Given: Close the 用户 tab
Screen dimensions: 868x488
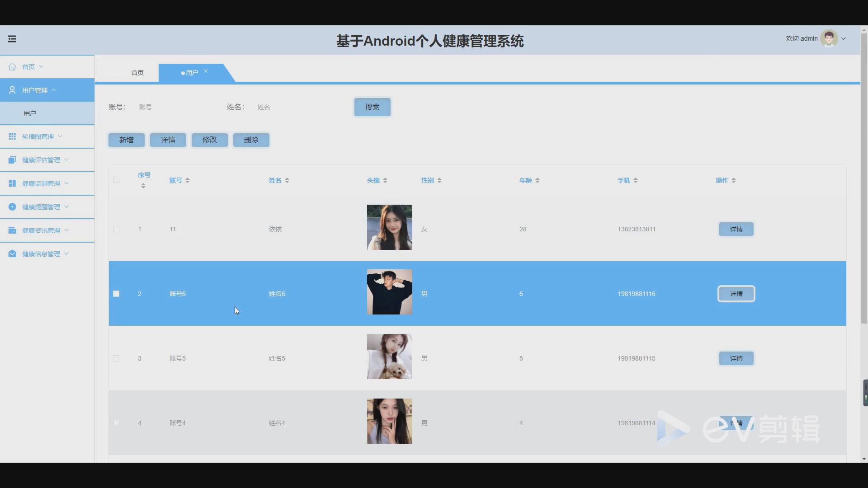Looking at the screenshot, I should tap(206, 71).
